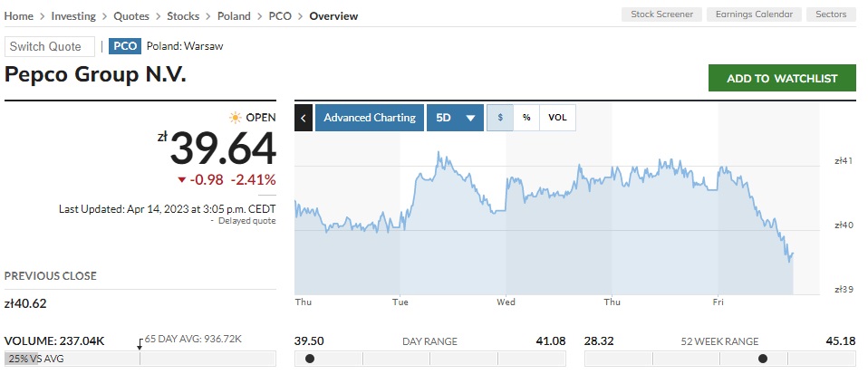Switch chart to percent view
This screenshot has width=868, height=374.
[x=526, y=118]
